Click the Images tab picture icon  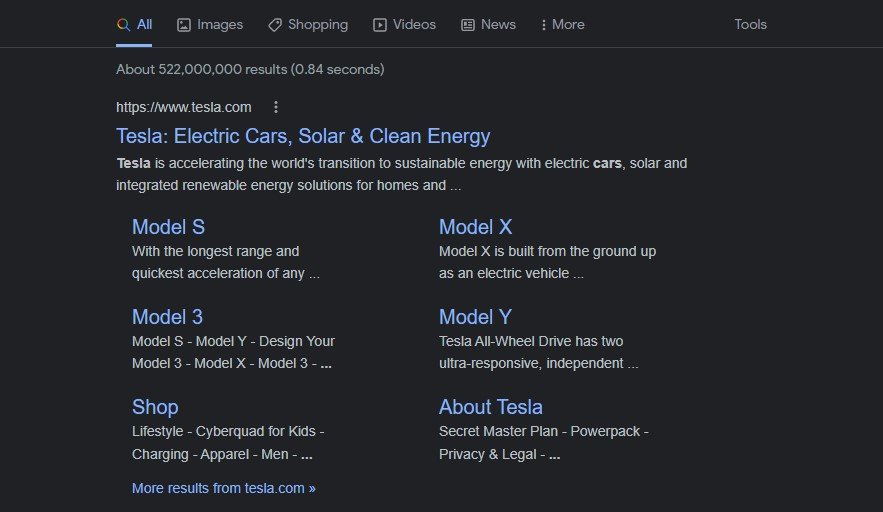point(184,25)
